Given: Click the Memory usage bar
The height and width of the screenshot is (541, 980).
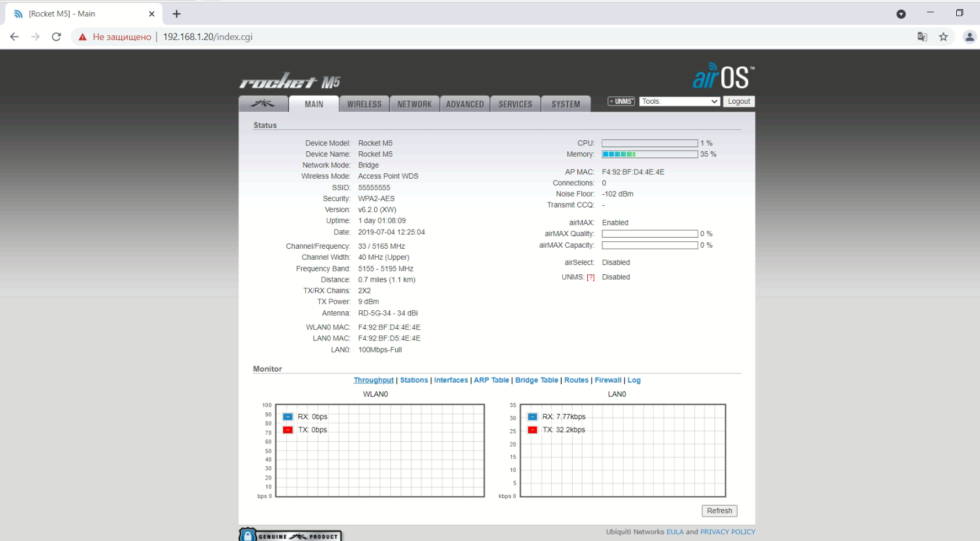Looking at the screenshot, I should click(x=650, y=154).
